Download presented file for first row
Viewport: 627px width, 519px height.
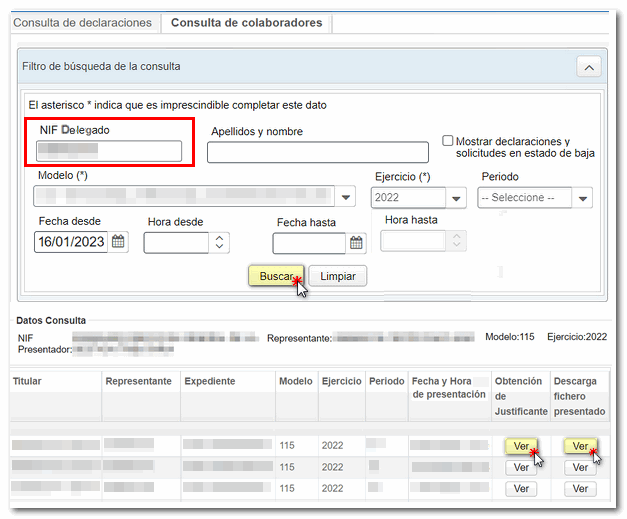(x=580, y=446)
